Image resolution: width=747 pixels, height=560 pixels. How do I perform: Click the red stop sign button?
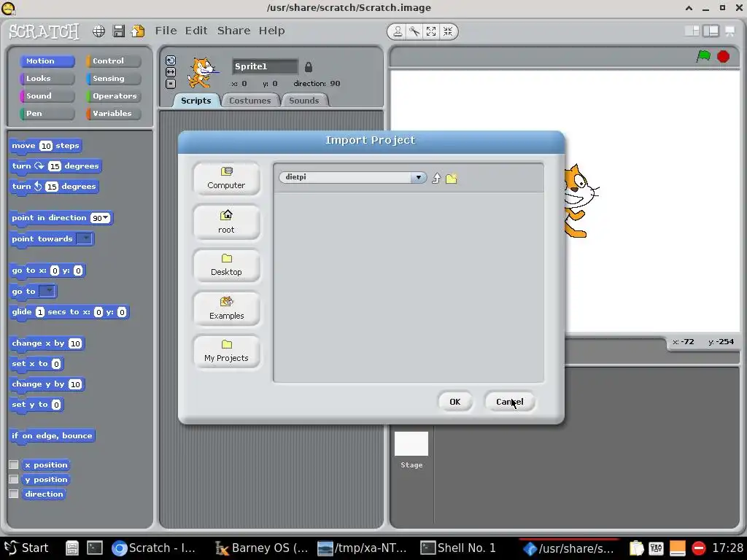click(723, 57)
